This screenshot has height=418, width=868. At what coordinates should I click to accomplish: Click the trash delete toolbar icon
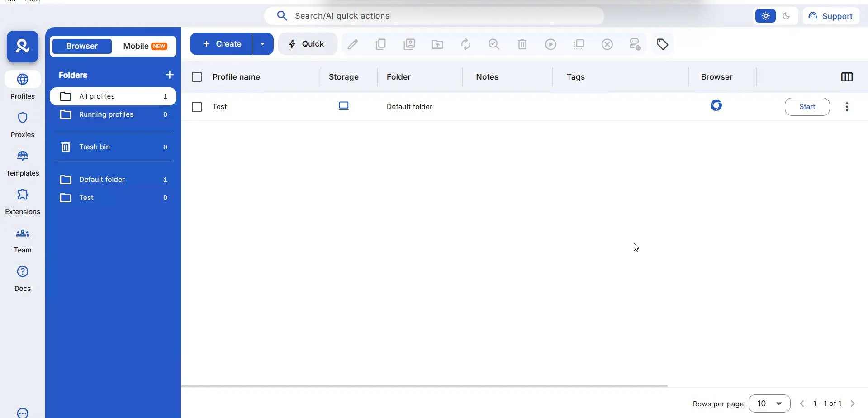coord(522,44)
